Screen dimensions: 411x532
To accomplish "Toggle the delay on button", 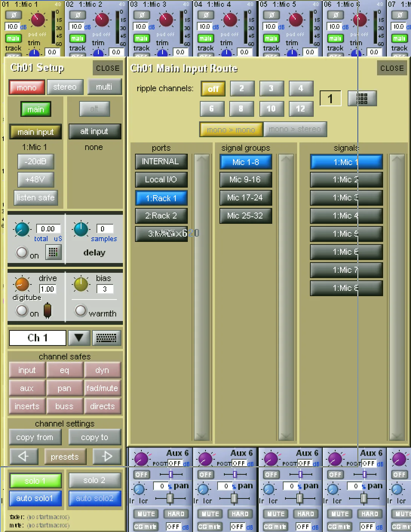I will click(22, 252).
